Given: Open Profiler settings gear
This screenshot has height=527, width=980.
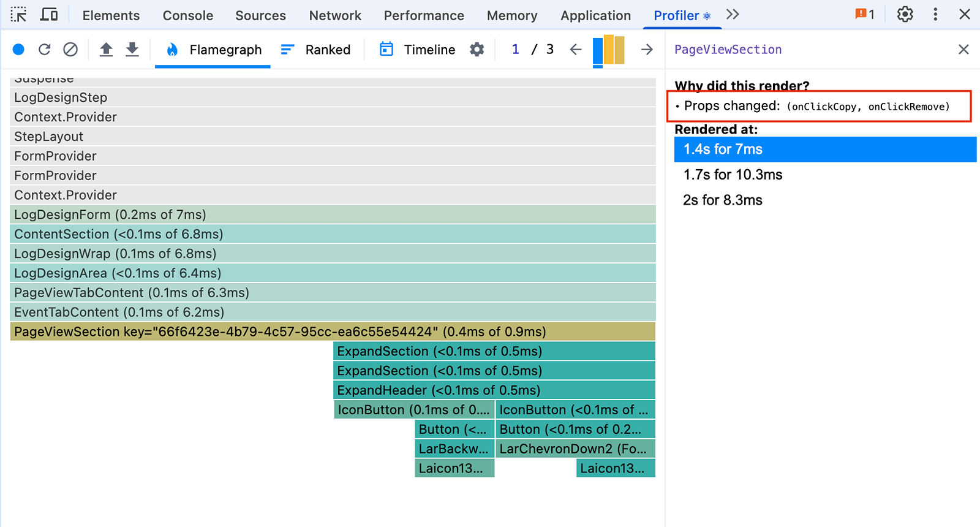Looking at the screenshot, I should tap(477, 50).
